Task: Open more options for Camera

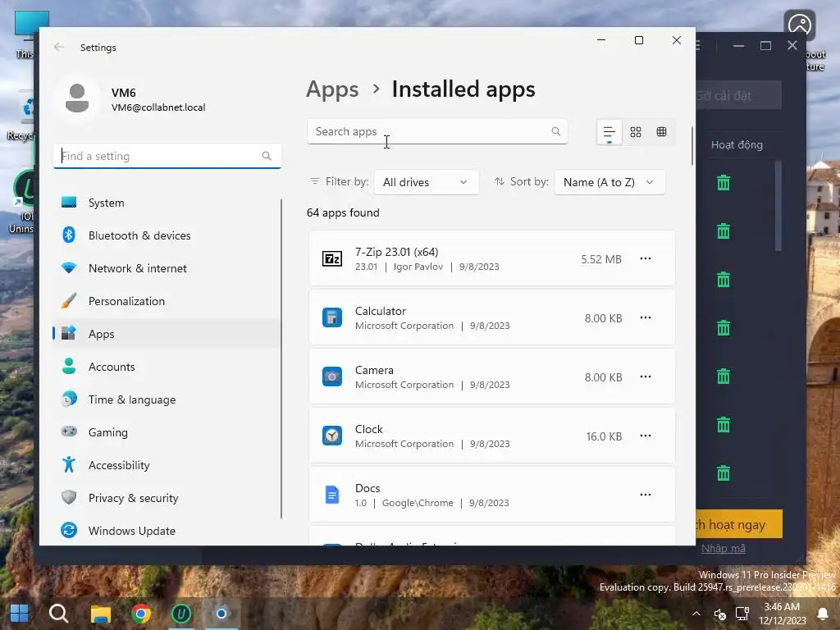Action: click(x=646, y=377)
